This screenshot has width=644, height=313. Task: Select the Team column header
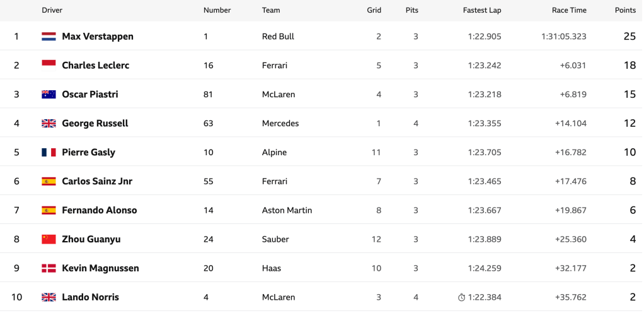click(x=271, y=10)
